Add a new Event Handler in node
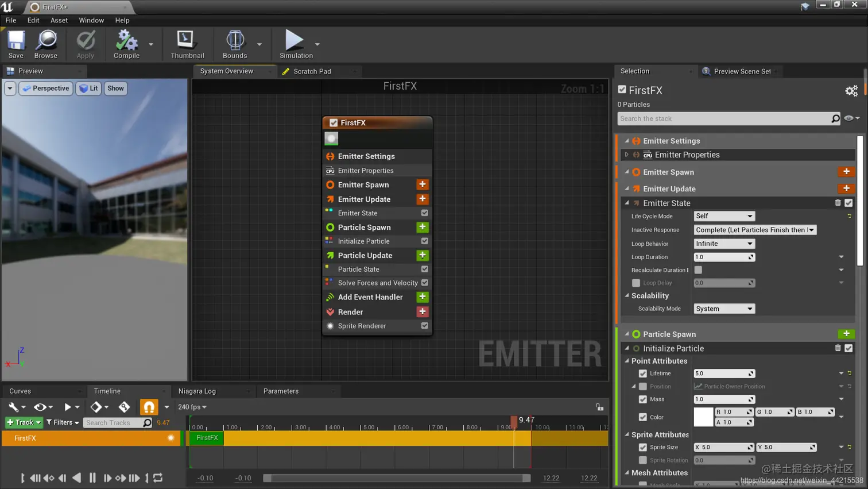This screenshot has width=868, height=489. [x=423, y=297]
